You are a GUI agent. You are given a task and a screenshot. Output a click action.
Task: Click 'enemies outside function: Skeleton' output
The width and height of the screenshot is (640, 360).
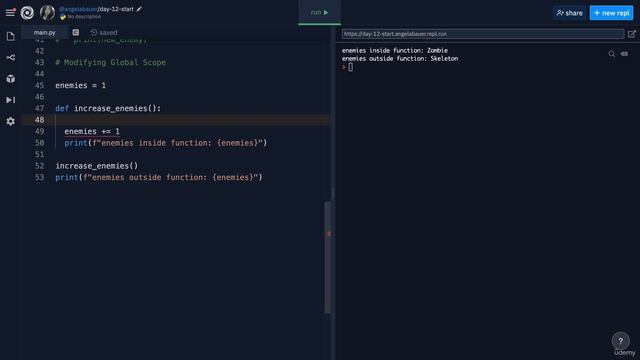pos(400,58)
